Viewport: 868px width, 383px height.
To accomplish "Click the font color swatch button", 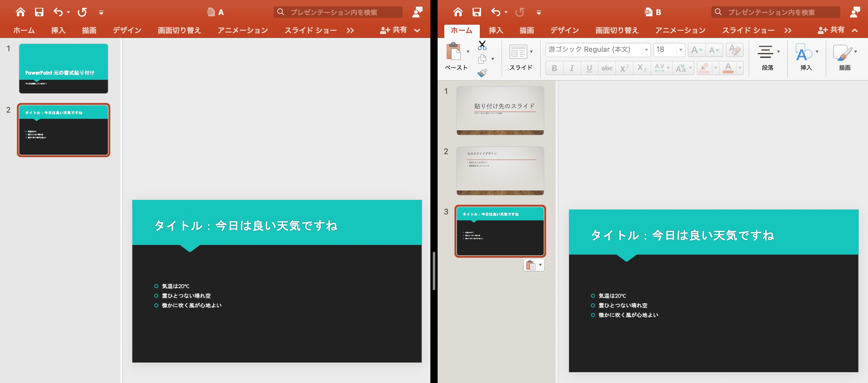I will [x=728, y=68].
